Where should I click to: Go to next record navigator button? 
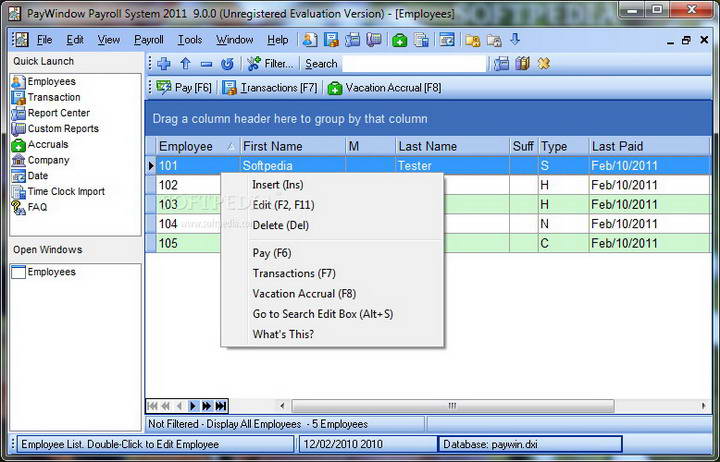point(193,406)
